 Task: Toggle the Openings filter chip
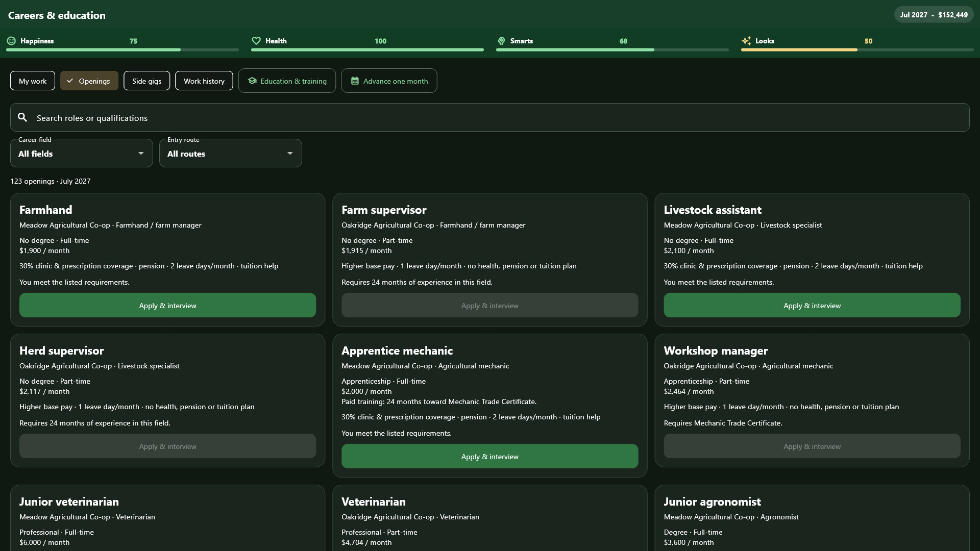(89, 81)
